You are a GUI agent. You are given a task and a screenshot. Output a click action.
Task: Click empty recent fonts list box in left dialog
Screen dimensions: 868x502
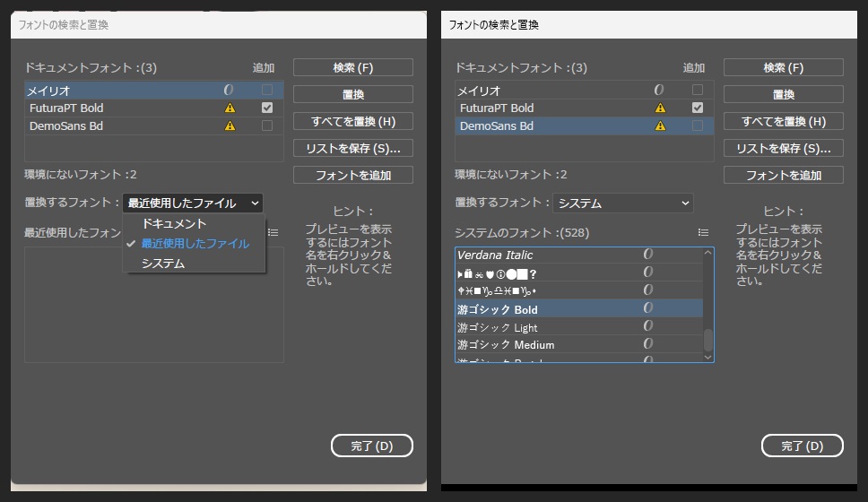(154, 305)
